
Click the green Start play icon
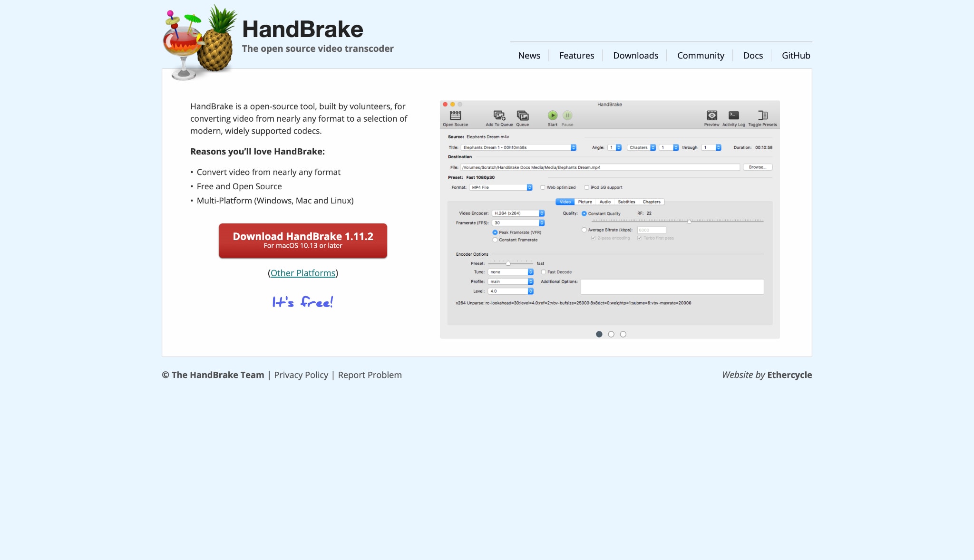coord(552,116)
